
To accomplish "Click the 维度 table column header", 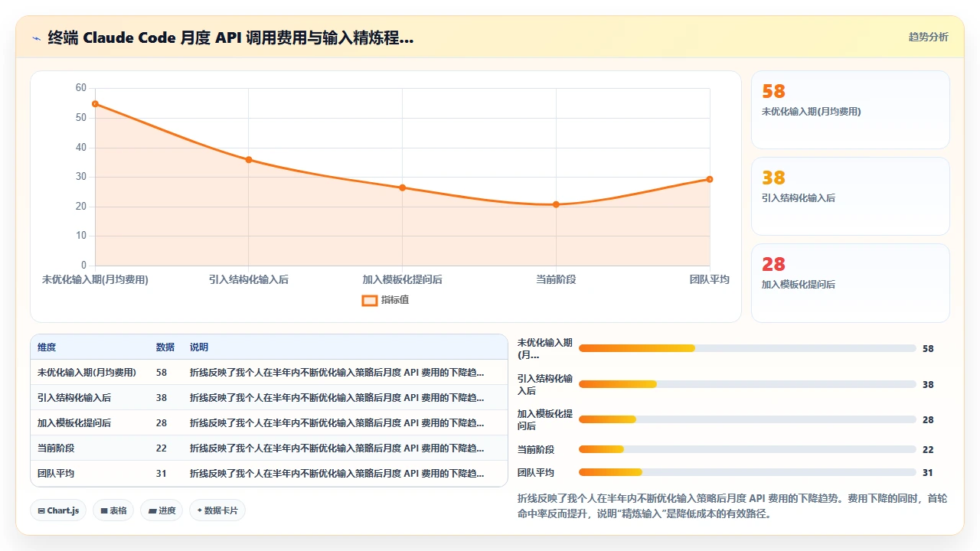I will coord(47,347).
